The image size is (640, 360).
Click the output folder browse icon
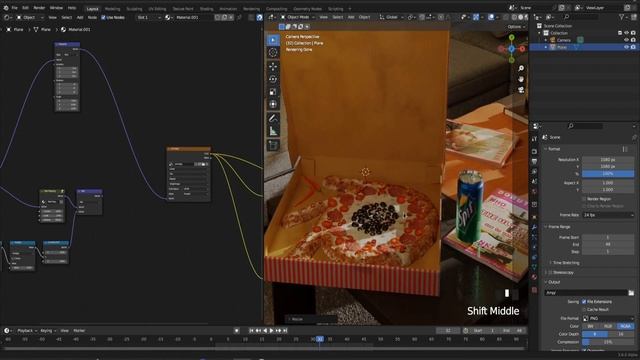pos(631,293)
